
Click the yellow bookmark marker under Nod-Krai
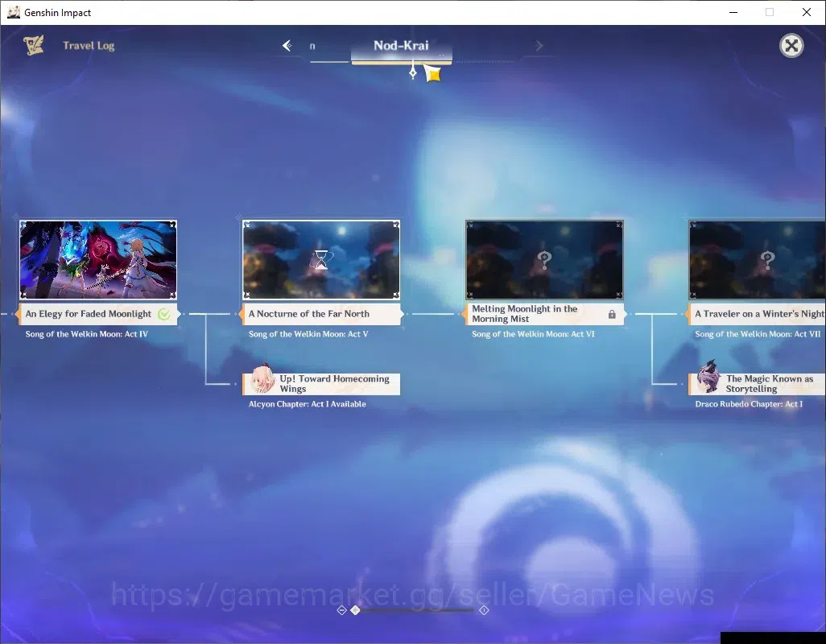click(x=432, y=73)
